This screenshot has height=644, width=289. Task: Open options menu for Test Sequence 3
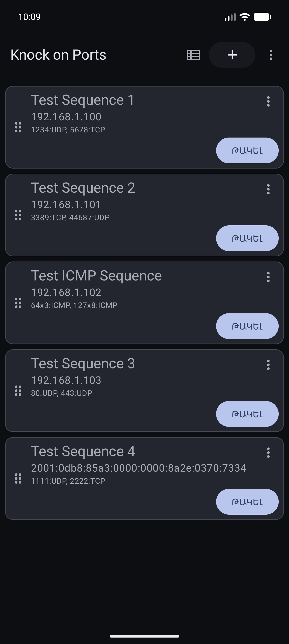point(268,365)
